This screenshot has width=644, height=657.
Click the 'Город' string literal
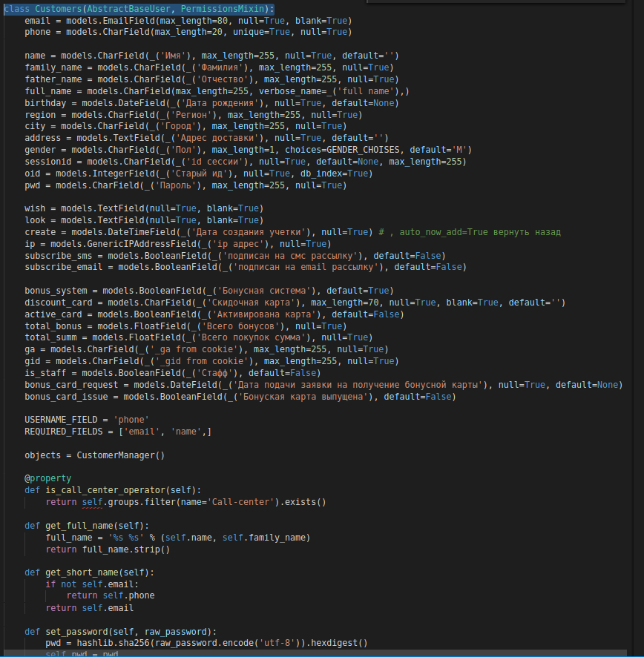pos(178,126)
